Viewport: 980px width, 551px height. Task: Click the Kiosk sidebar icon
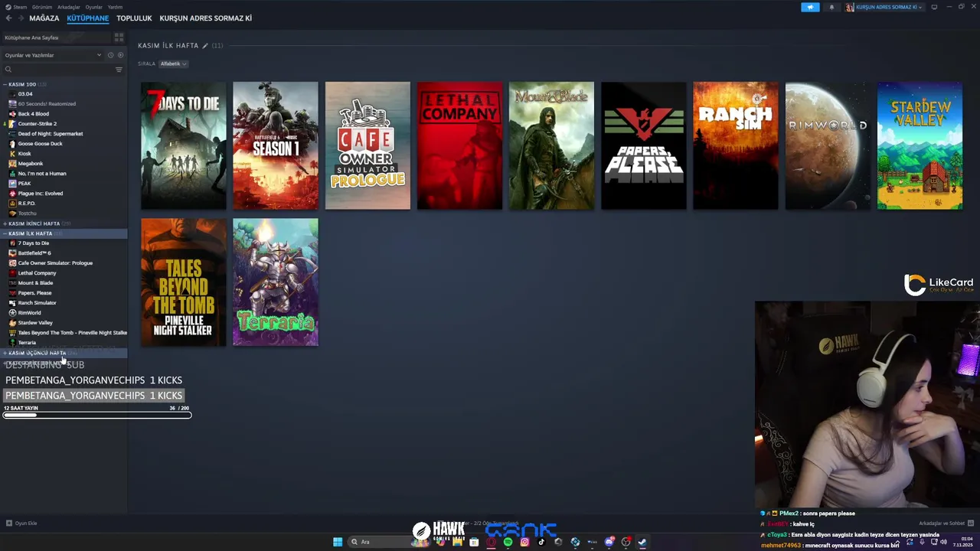pos(12,153)
